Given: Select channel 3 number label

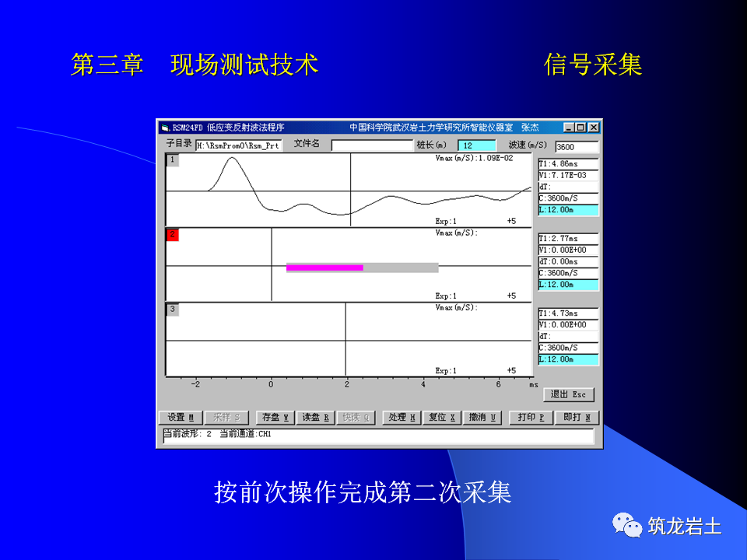Looking at the screenshot, I should click(173, 310).
